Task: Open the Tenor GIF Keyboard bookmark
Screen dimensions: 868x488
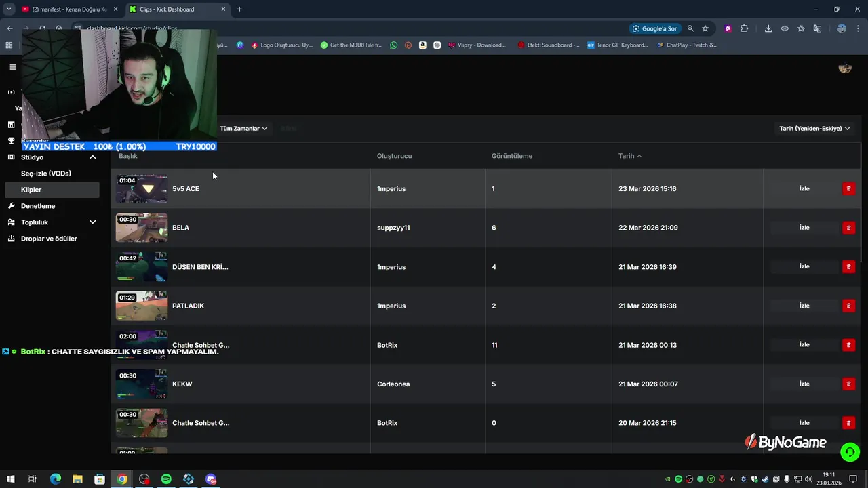Action: [618, 45]
